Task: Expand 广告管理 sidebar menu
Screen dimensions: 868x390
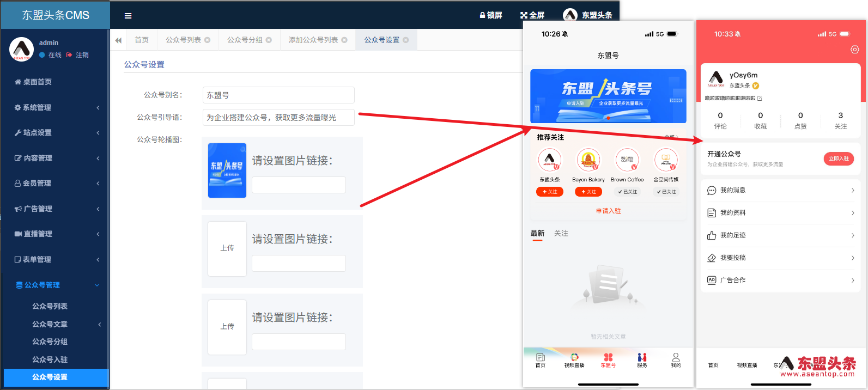Action: click(x=55, y=209)
